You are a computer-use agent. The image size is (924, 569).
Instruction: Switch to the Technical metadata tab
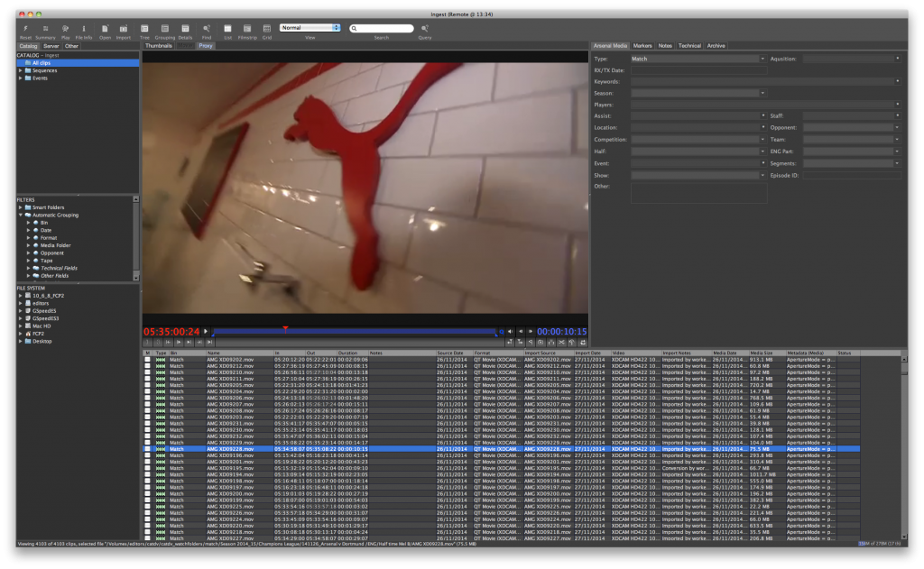[x=689, y=45]
